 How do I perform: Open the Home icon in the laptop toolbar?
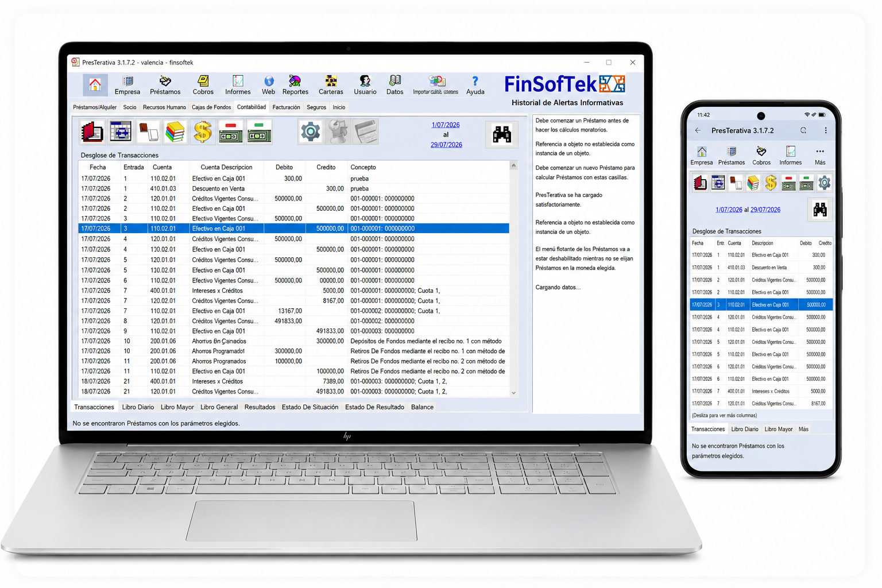tap(95, 85)
